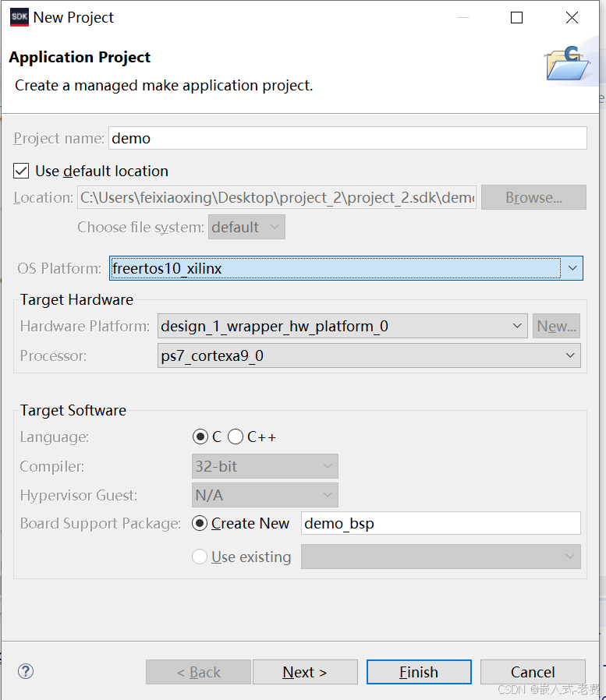Image resolution: width=606 pixels, height=700 pixels.
Task: Maximize the New Project dialog
Action: 516,17
